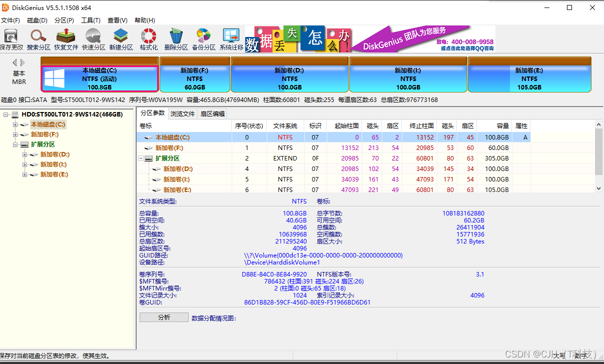Select the 恢复文件 recovery icon
Image resolution: width=604 pixels, height=364 pixels.
click(65, 39)
